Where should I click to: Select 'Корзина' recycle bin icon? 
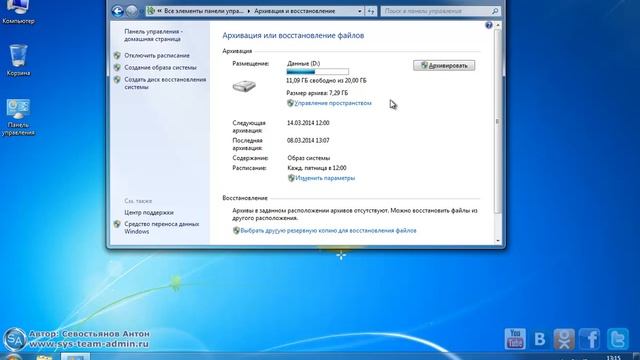click(18, 60)
